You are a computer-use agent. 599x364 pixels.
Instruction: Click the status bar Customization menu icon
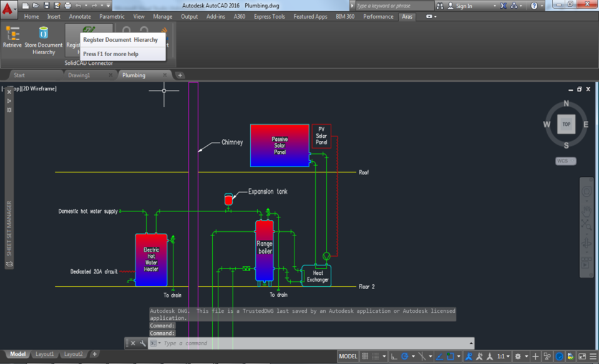click(593, 357)
